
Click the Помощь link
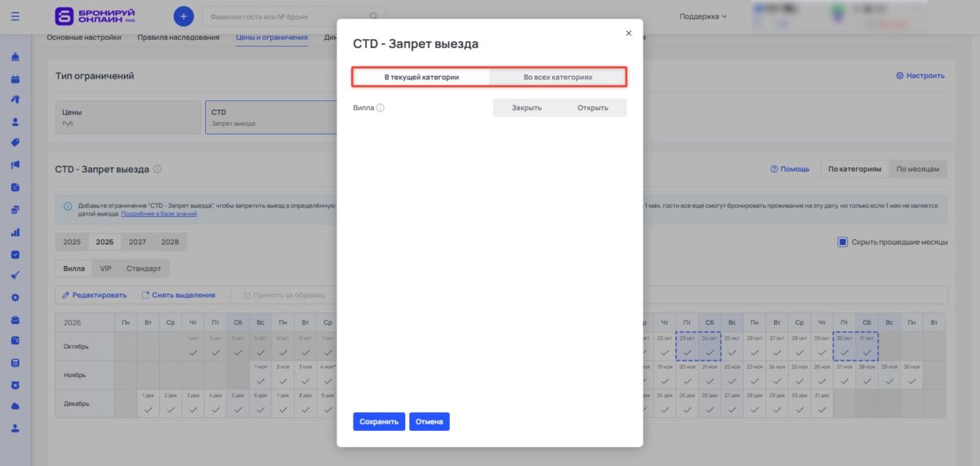pos(790,169)
